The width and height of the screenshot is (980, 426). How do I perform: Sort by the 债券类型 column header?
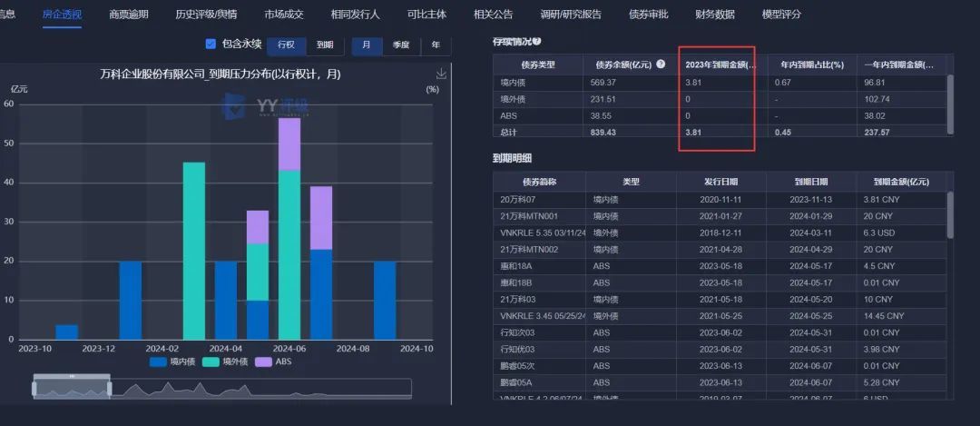click(x=538, y=64)
